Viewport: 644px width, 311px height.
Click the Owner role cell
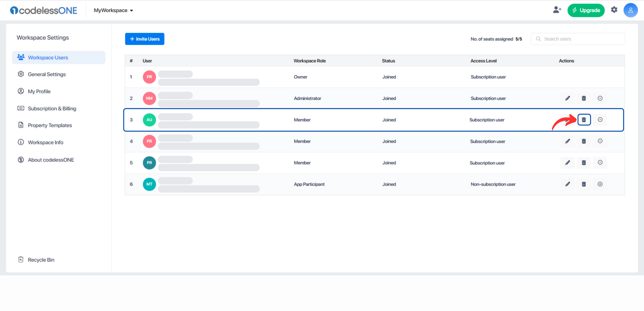[301, 77]
